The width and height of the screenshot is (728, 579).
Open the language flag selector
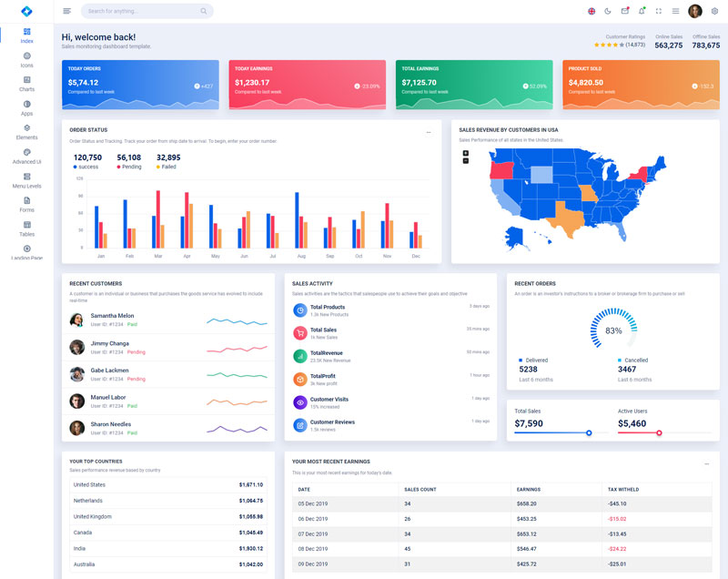point(591,11)
